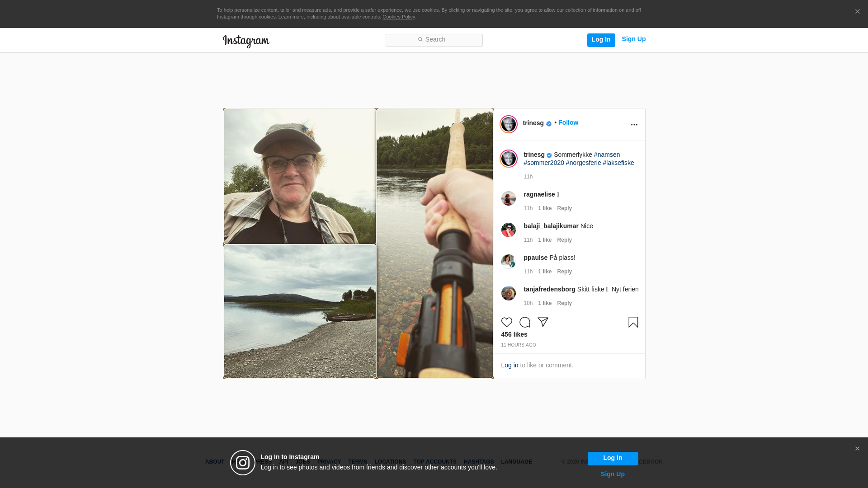Viewport: 868px width, 488px height.
Task: Dismiss the cookie notice banner
Action: [857, 12]
